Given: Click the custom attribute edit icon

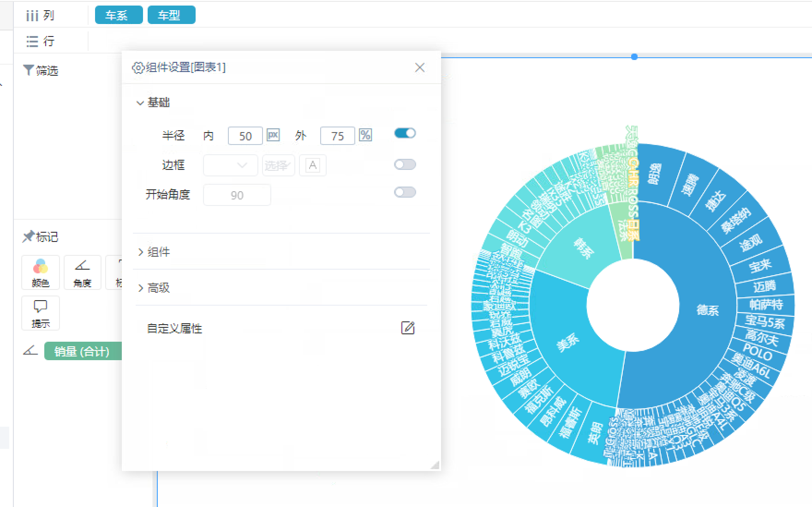Looking at the screenshot, I should [x=408, y=328].
